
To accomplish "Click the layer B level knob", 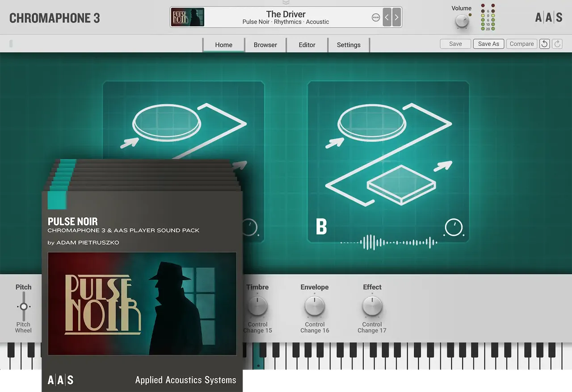I will click(454, 227).
